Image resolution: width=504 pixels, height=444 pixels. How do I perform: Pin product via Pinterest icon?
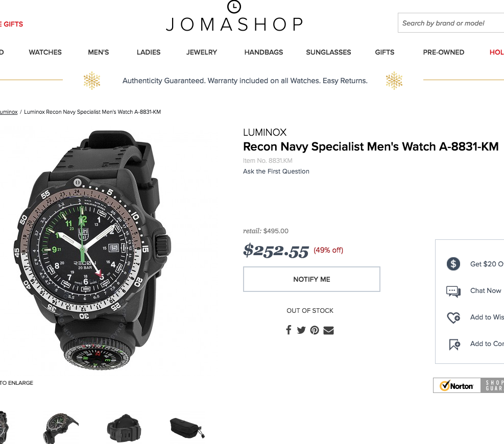tap(315, 330)
